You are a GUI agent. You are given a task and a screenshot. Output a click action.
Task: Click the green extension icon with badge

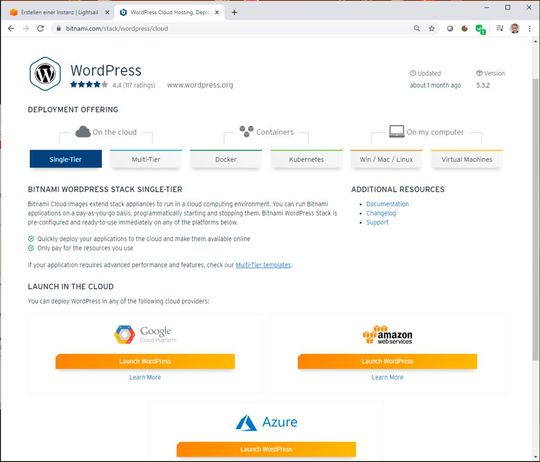(x=480, y=29)
